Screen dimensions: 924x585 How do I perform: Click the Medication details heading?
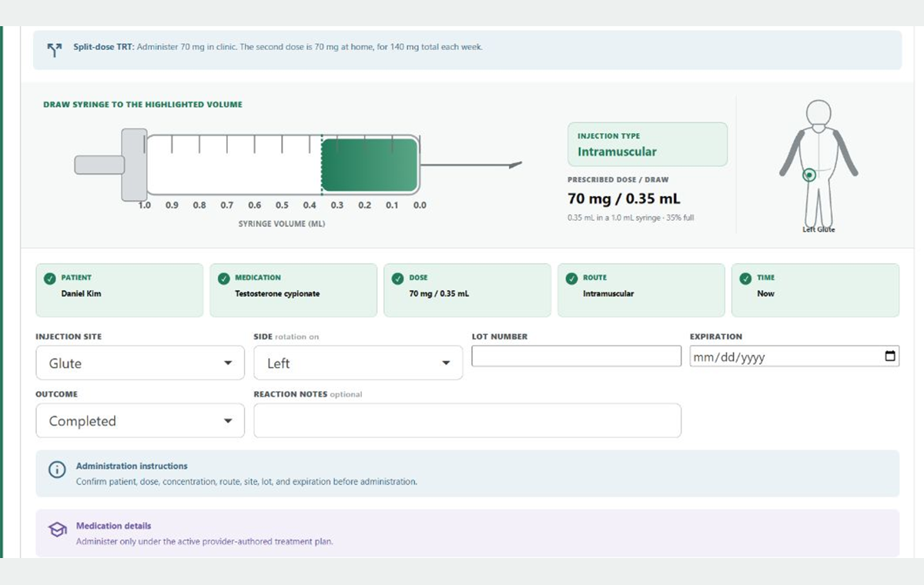113,526
